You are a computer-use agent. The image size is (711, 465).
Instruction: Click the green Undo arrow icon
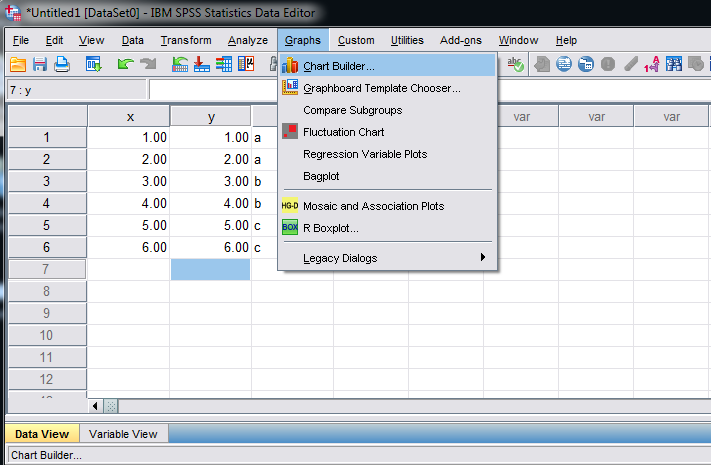pyautogui.click(x=125, y=64)
